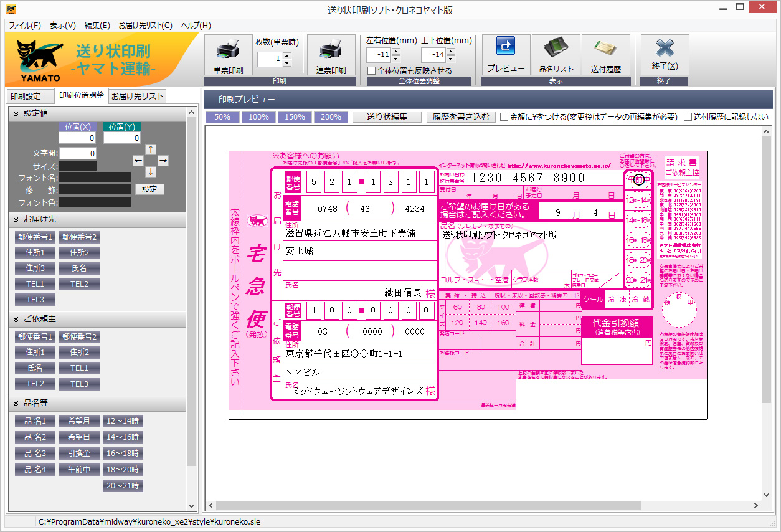Select 12～14時 time slot button
Viewport: 781px width, 532px height.
tap(123, 421)
